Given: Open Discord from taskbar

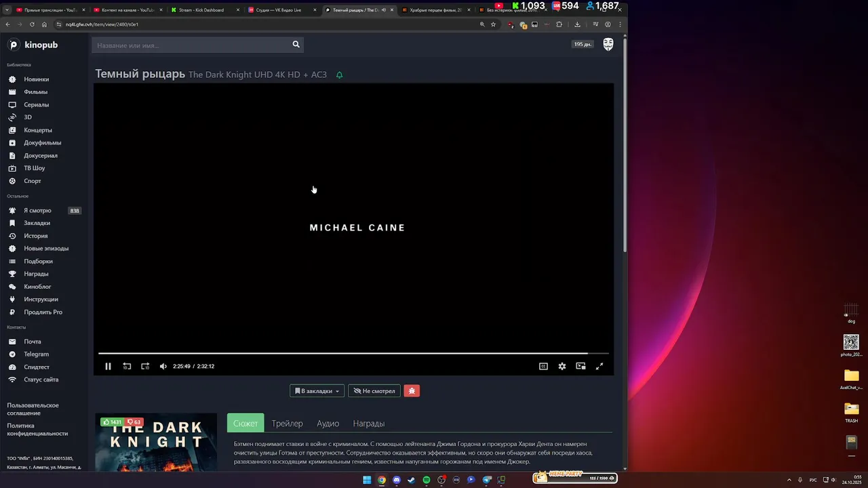Looking at the screenshot, I should tap(397, 480).
